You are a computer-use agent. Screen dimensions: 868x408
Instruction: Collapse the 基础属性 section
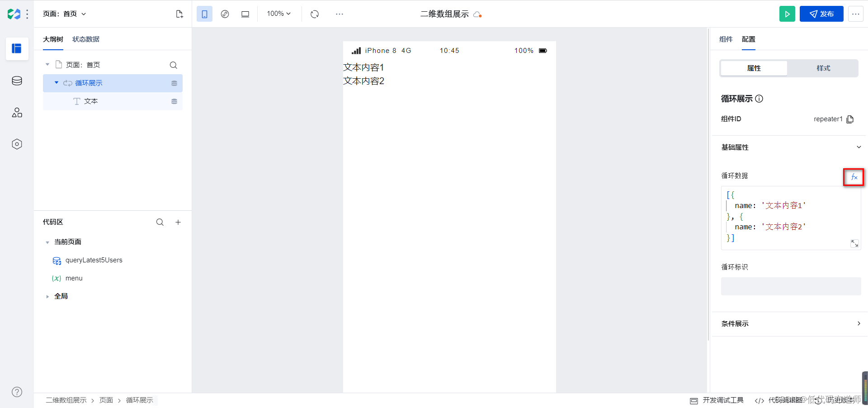859,147
